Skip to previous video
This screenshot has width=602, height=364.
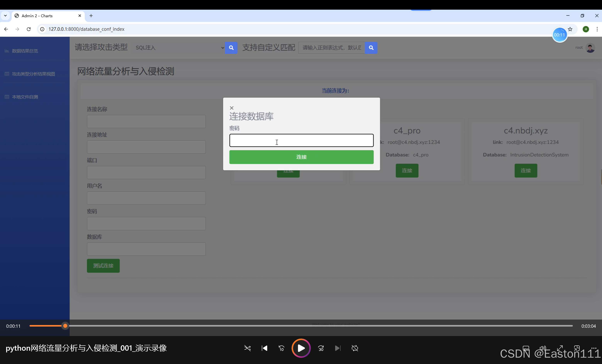[x=264, y=348]
